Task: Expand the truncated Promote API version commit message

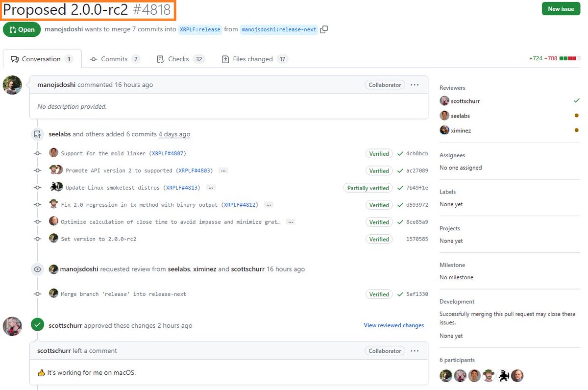Action: click(223, 171)
